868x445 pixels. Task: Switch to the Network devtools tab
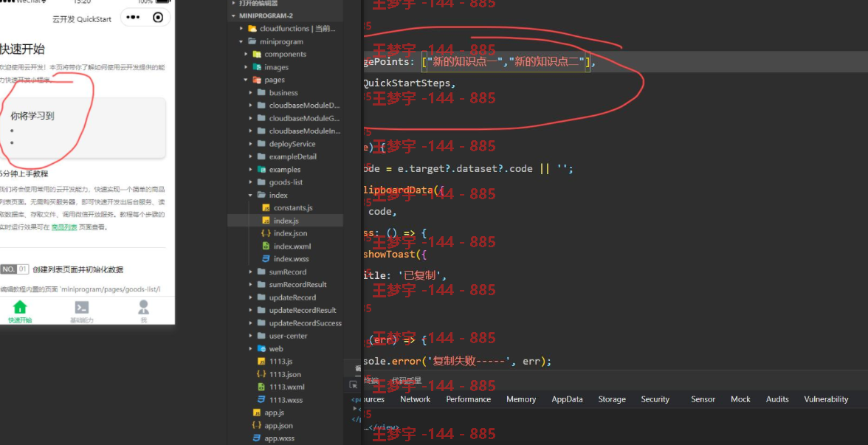click(415, 399)
